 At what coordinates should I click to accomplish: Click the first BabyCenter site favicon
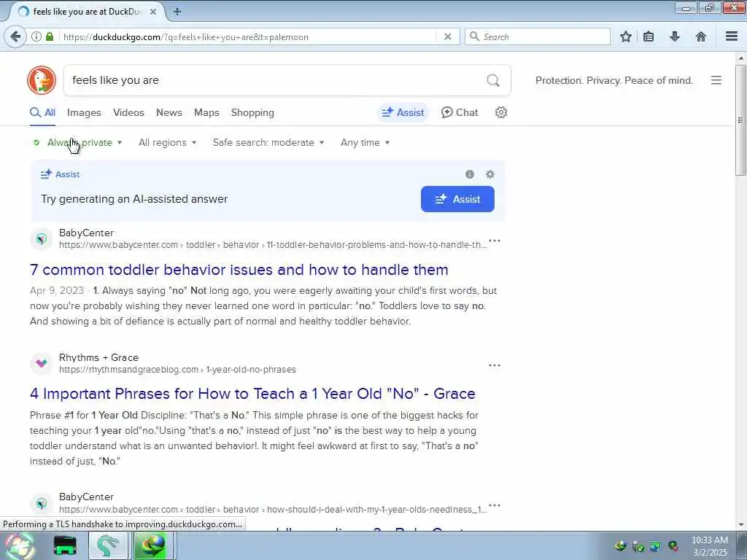[42, 238]
